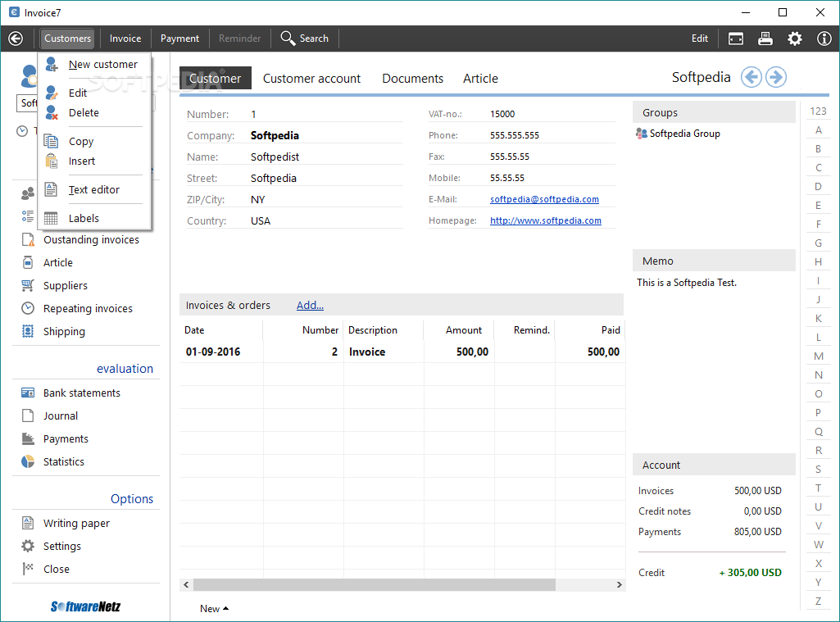Viewport: 840px width, 622px height.
Task: Choose Text editor menu entry
Action: 94,189
